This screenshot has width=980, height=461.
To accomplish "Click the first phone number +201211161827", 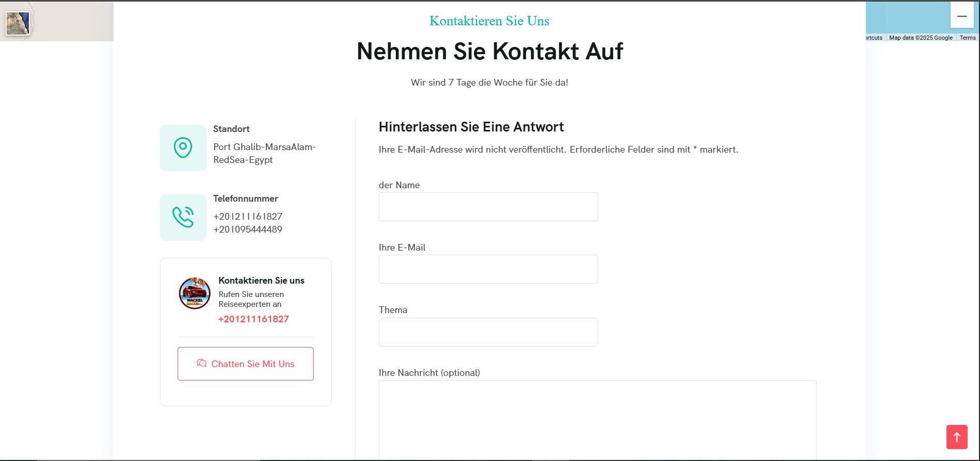I will tap(248, 217).
